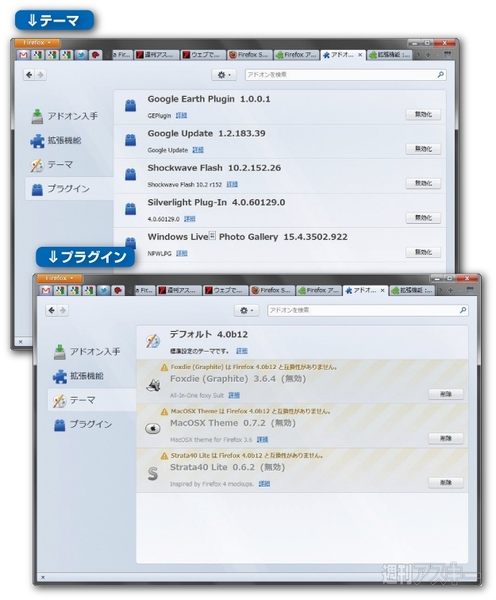Screen dimensions: 496x600
Task: Open 詳細 link for MacOSX Theme
Action: click(262, 439)
